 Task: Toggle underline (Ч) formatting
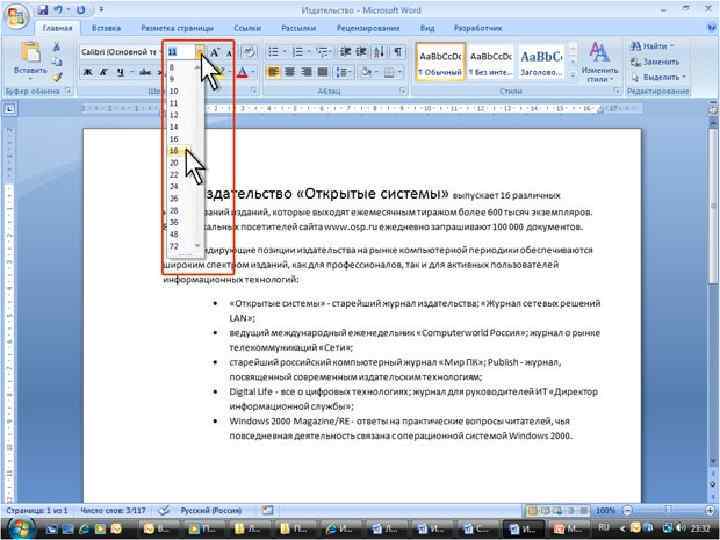click(120, 72)
